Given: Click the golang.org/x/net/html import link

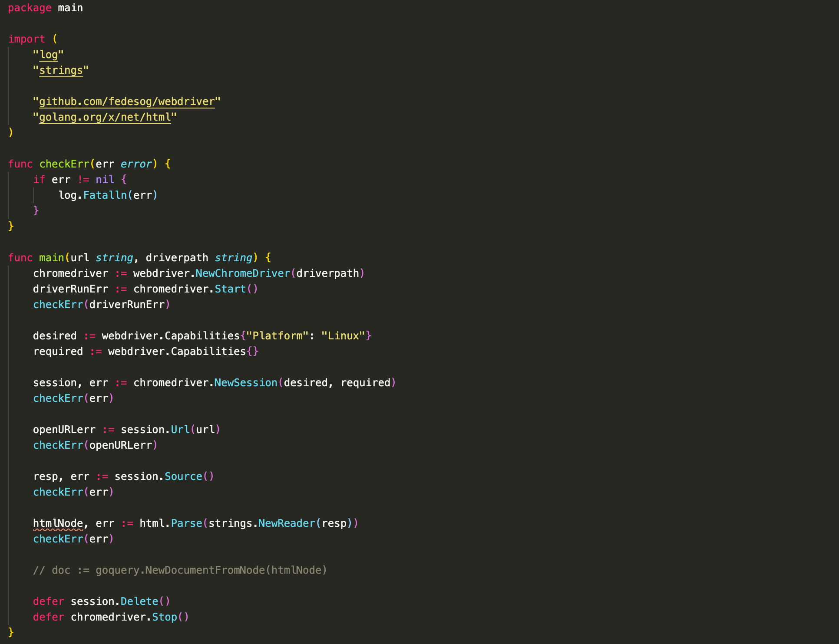Looking at the screenshot, I should click(105, 117).
